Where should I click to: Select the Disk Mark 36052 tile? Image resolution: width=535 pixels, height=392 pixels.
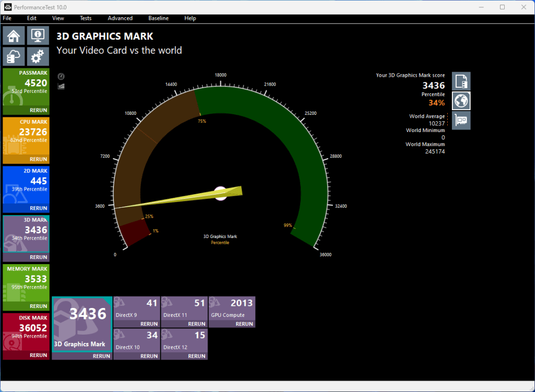coord(26,332)
